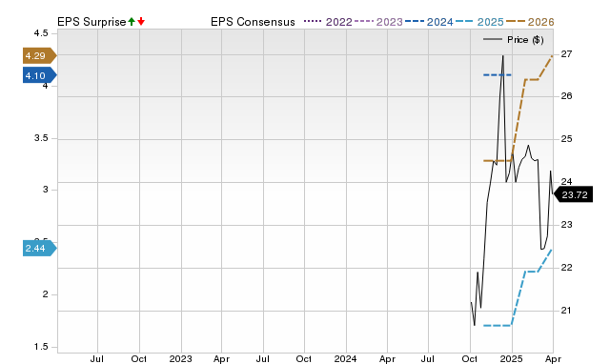Screen dimensions: 610x364
Task: Click the 4.5 EPS axis label
Action: 41,33
